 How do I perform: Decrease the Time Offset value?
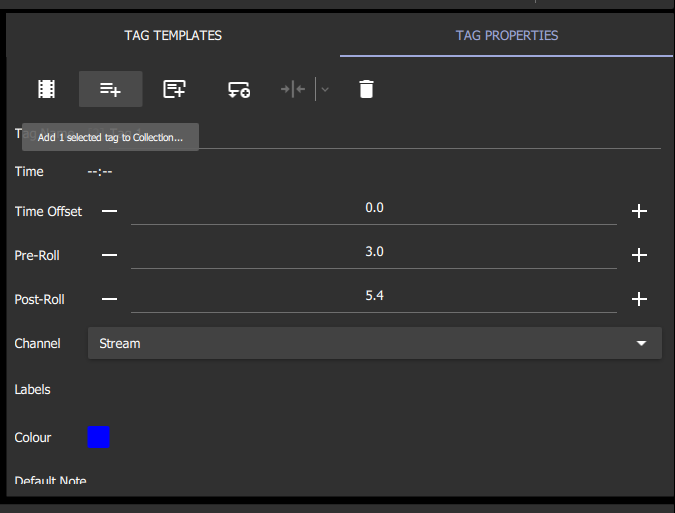(x=110, y=211)
